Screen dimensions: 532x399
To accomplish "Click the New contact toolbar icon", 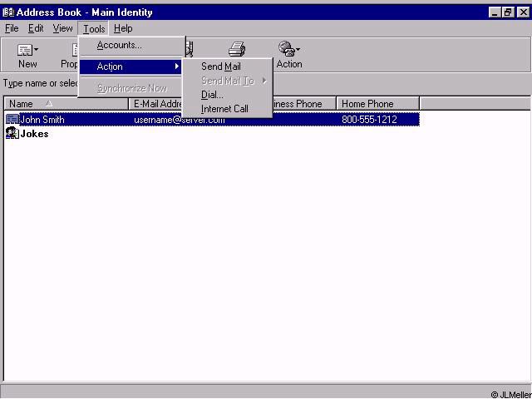I will pos(24,50).
